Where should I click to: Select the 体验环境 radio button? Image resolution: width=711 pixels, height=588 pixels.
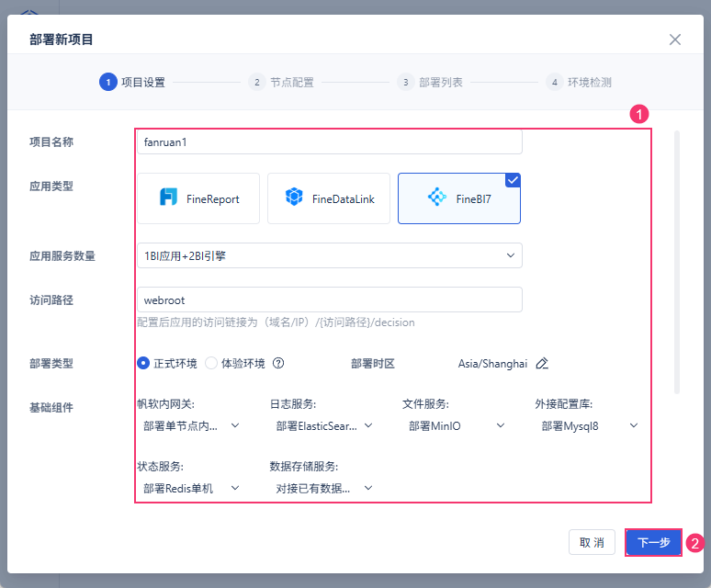tap(211, 363)
